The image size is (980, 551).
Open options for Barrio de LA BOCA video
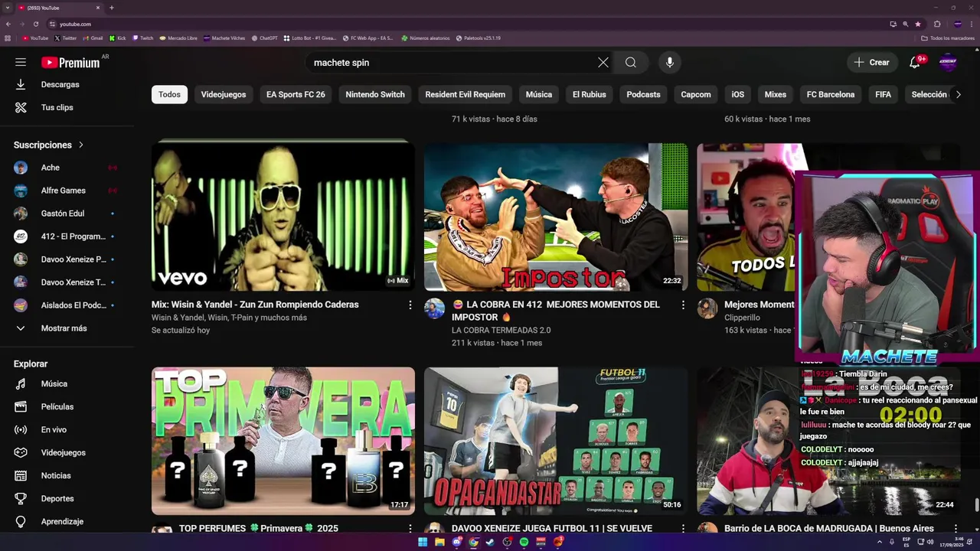[955, 529]
